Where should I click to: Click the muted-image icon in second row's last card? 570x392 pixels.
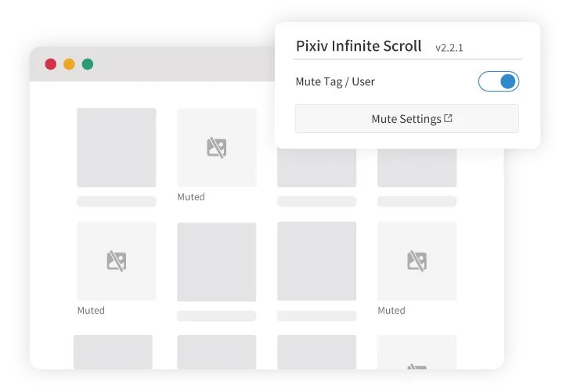(417, 261)
